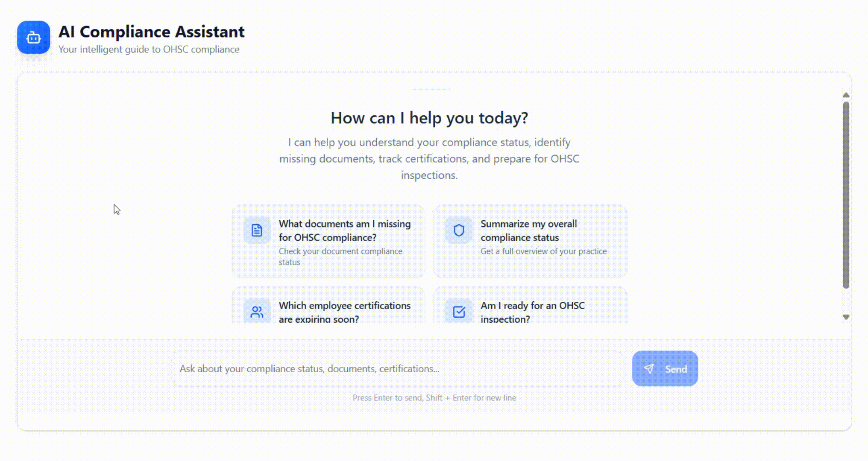This screenshot has width=868, height=461.
Task: Click the paper plane icon inside the Send button
Action: (x=650, y=369)
